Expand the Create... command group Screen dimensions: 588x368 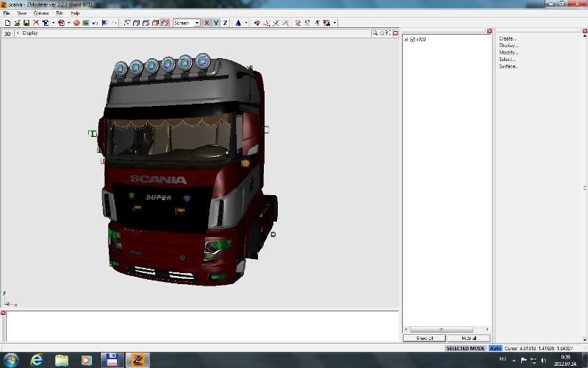(x=507, y=38)
